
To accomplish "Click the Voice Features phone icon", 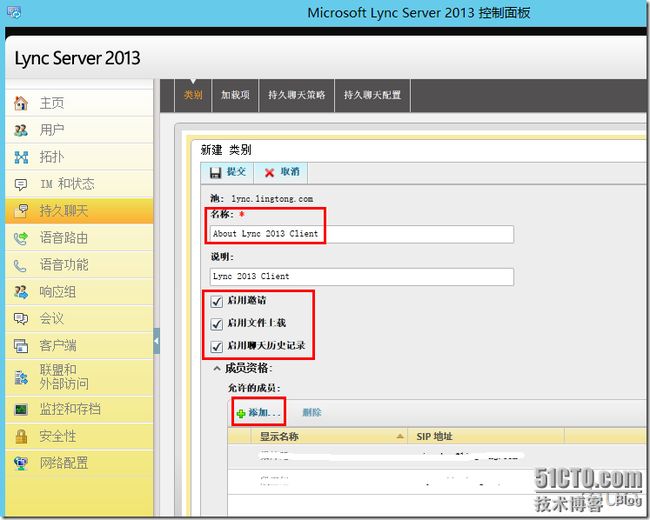I will [x=20, y=265].
